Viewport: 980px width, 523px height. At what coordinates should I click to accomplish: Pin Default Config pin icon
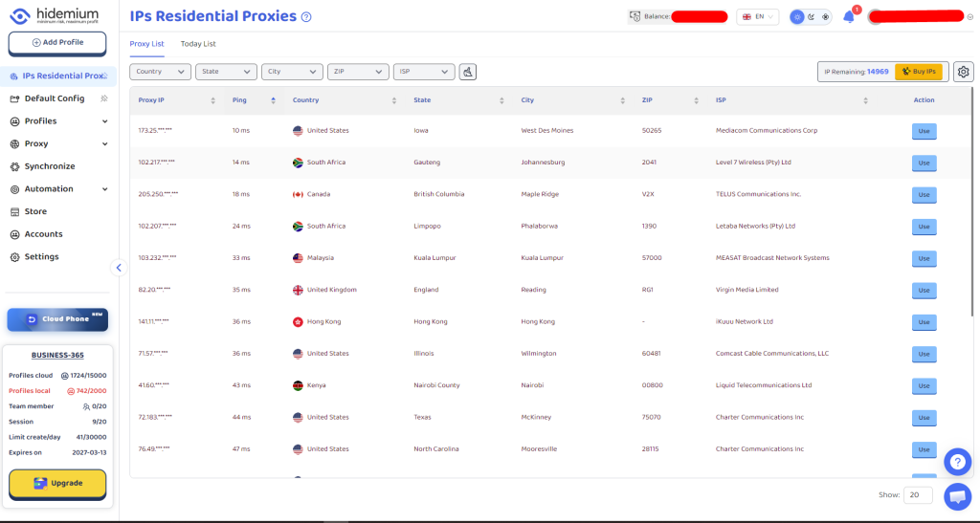104,98
